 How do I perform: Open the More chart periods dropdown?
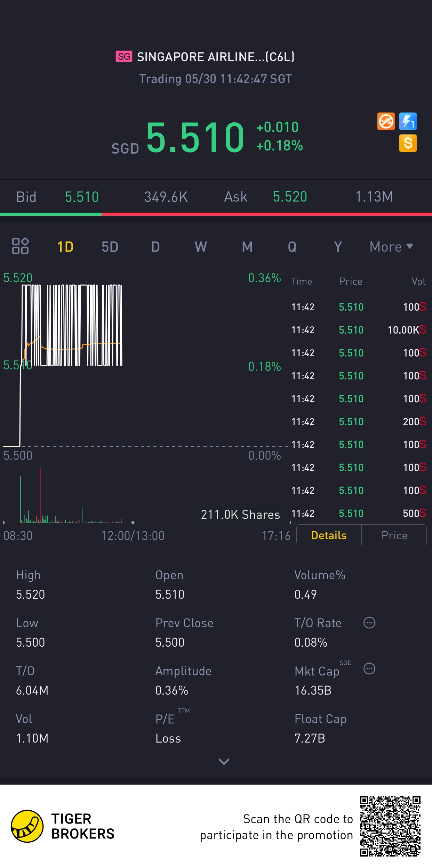pos(391,247)
